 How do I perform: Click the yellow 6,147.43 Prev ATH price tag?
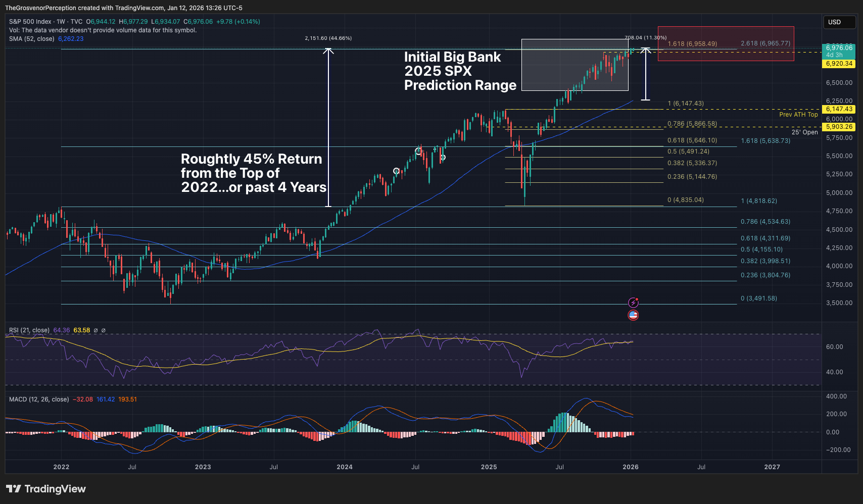pos(839,109)
